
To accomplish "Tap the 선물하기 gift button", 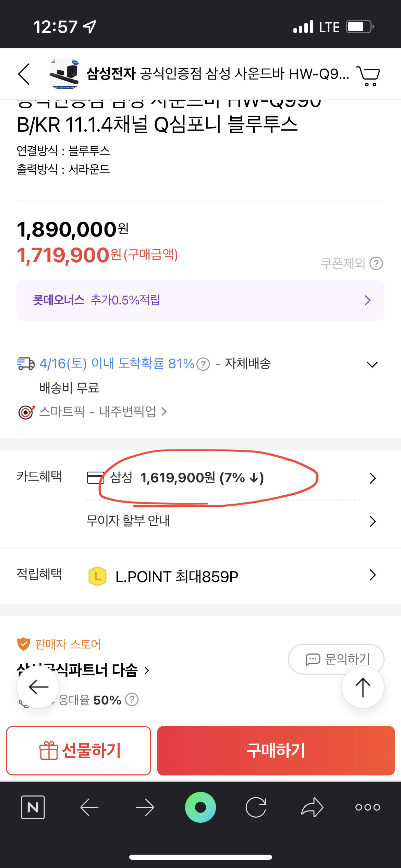I will click(x=79, y=751).
